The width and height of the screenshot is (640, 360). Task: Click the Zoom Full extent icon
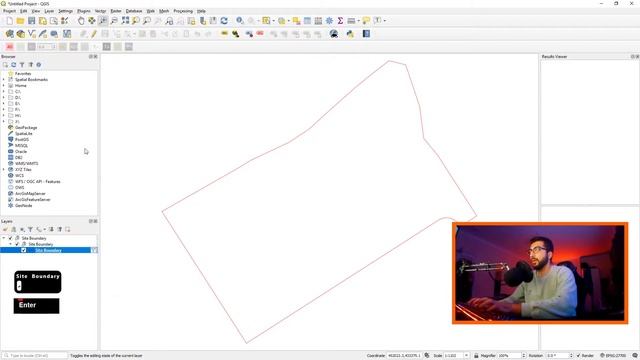(125, 21)
